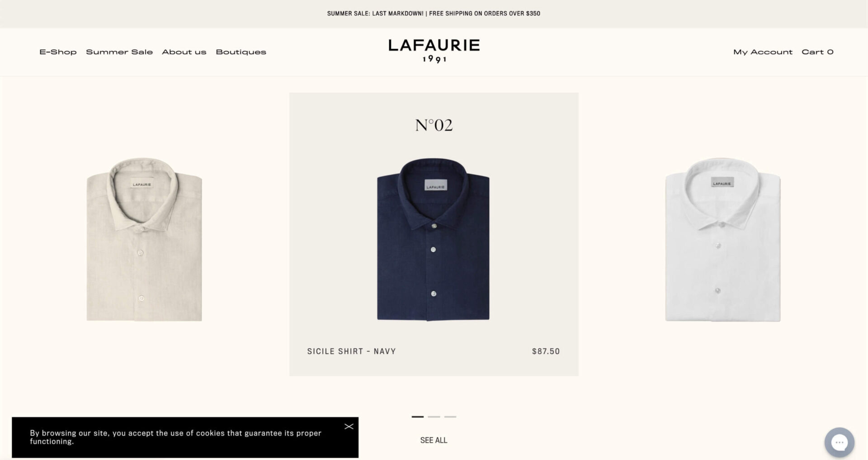The image size is (868, 460).
Task: Click the SEE ALL link
Action: pyautogui.click(x=434, y=440)
